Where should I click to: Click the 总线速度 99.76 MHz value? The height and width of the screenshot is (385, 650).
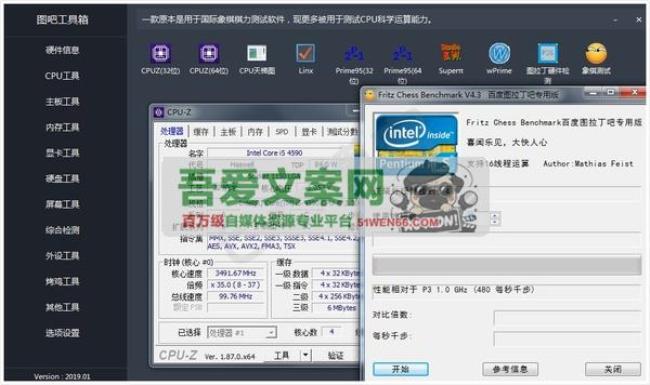[235, 296]
